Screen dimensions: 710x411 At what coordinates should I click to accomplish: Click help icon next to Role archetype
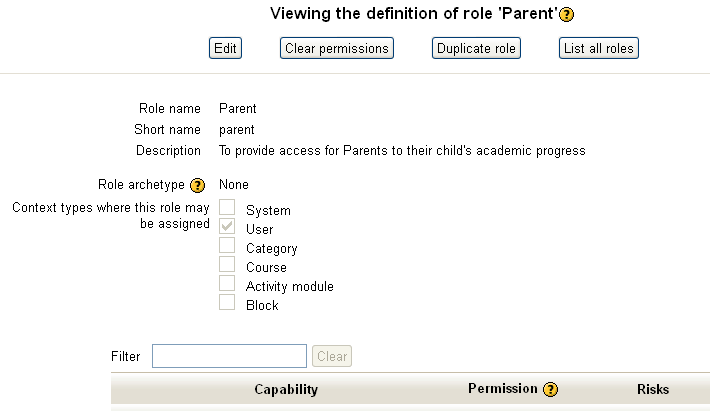click(197, 185)
